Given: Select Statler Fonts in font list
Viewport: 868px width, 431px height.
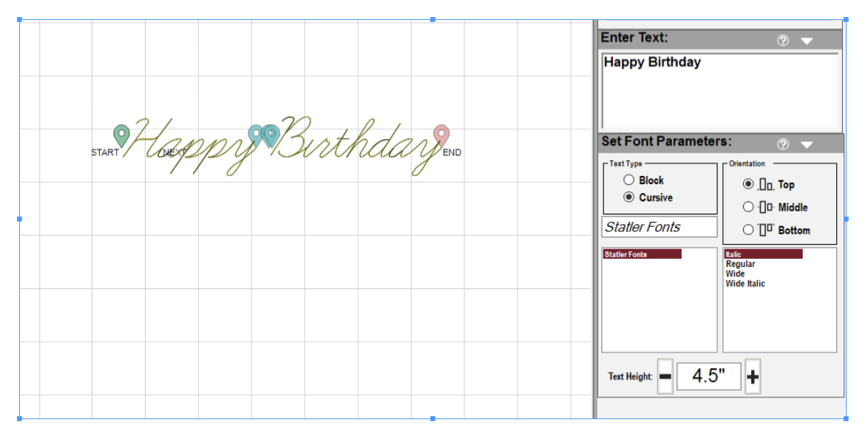Looking at the screenshot, I should tap(641, 254).
